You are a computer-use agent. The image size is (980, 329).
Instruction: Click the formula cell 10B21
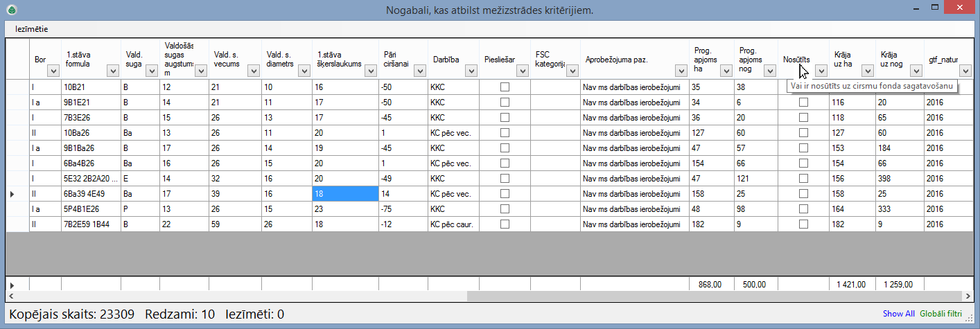(91, 87)
